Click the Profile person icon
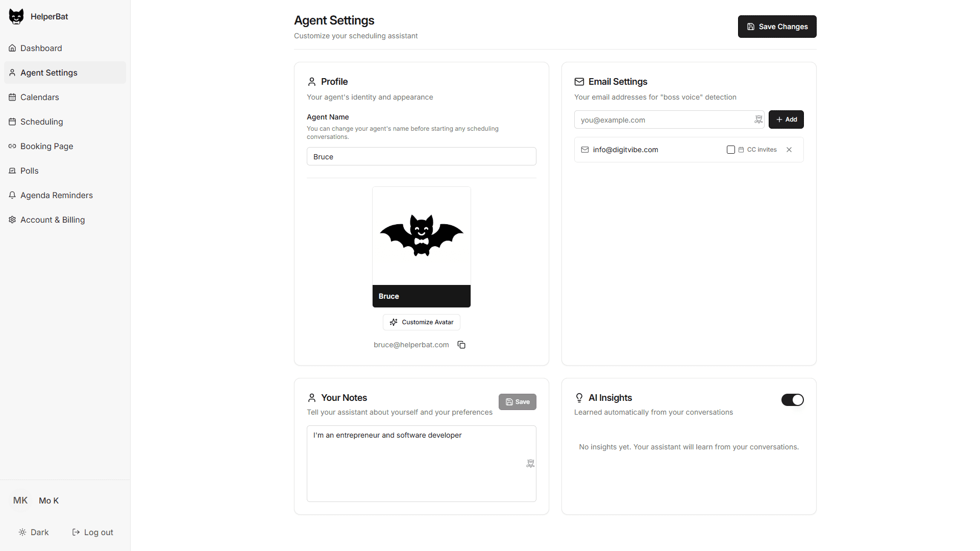The image size is (980, 551). (312, 82)
